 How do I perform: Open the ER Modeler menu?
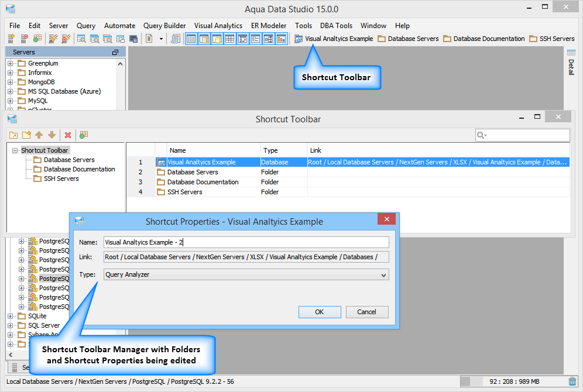tap(269, 26)
